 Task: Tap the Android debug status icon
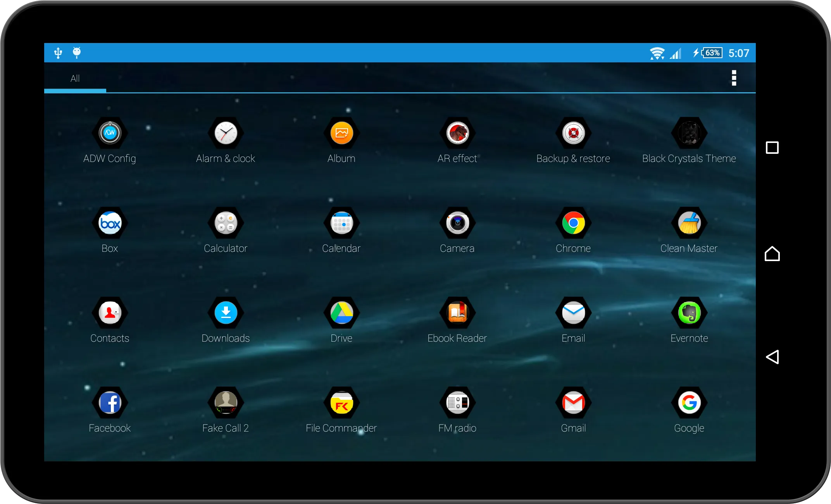click(77, 52)
